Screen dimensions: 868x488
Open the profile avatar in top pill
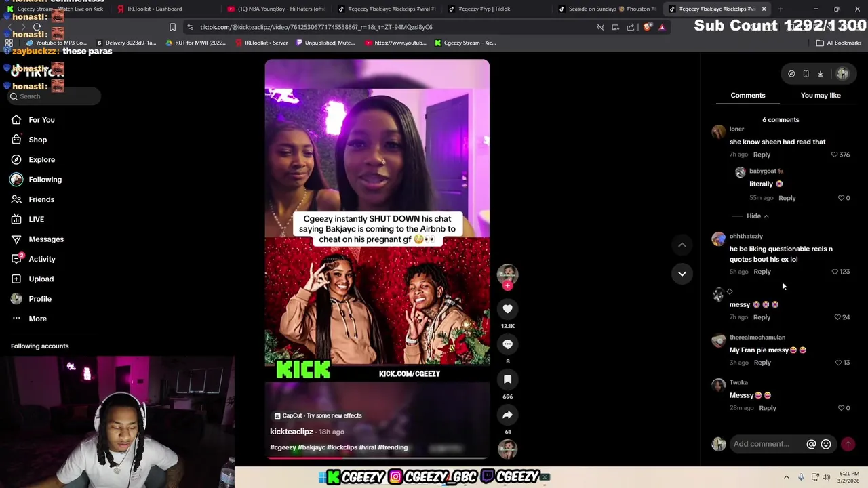click(x=843, y=74)
